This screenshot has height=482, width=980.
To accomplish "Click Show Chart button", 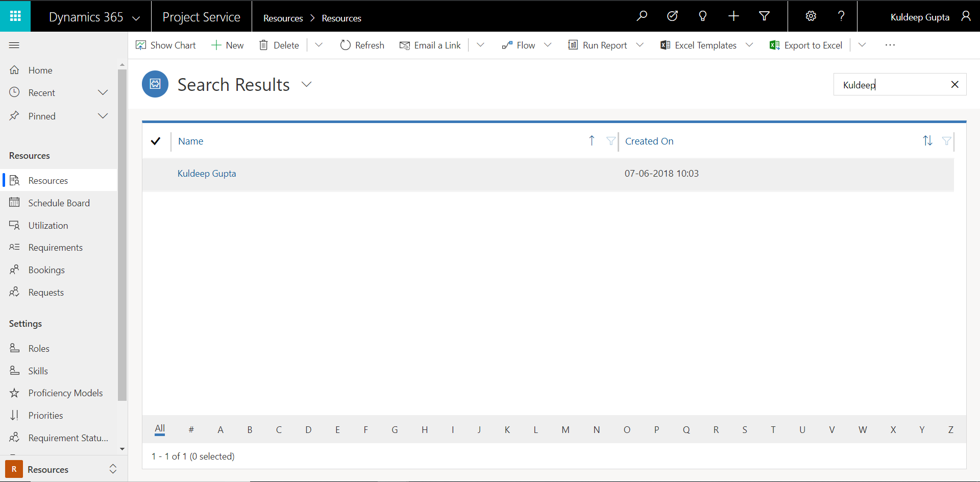I will [x=166, y=45].
